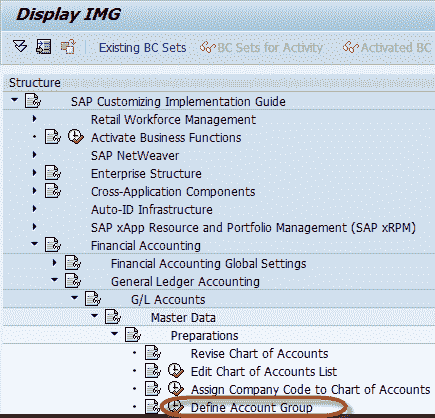Open documentation icon for G/L Accounts
The image size is (435, 418).
[93, 299]
